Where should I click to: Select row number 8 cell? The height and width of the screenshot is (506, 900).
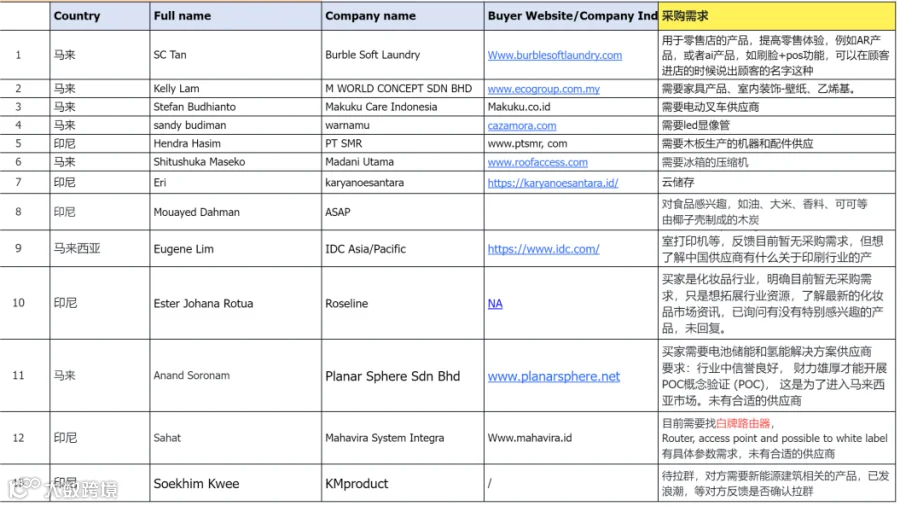click(25, 212)
